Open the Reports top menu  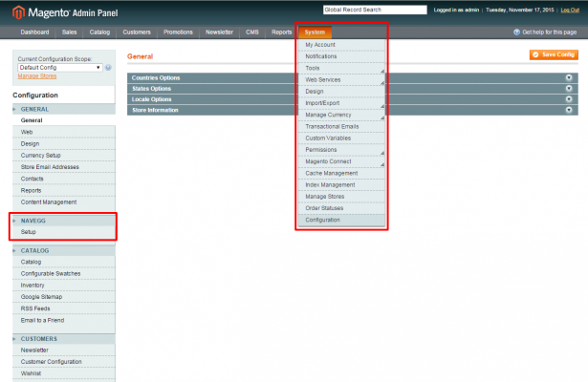point(282,32)
